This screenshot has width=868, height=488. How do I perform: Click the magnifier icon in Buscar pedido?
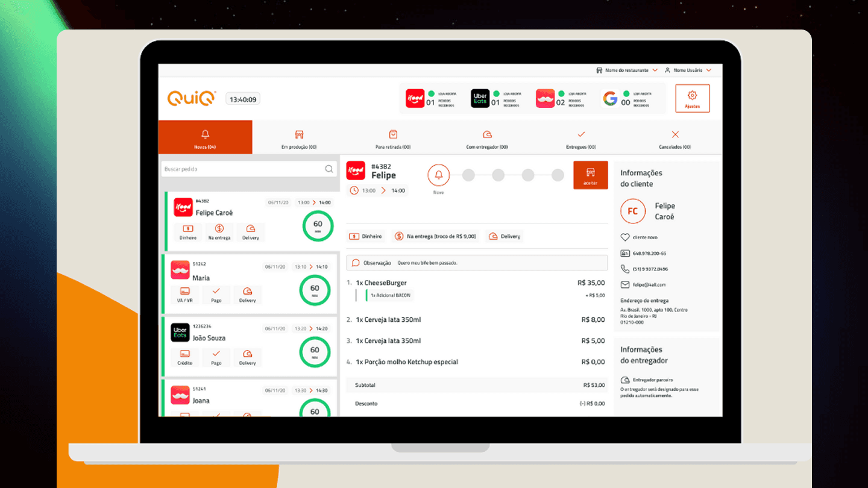click(x=329, y=169)
